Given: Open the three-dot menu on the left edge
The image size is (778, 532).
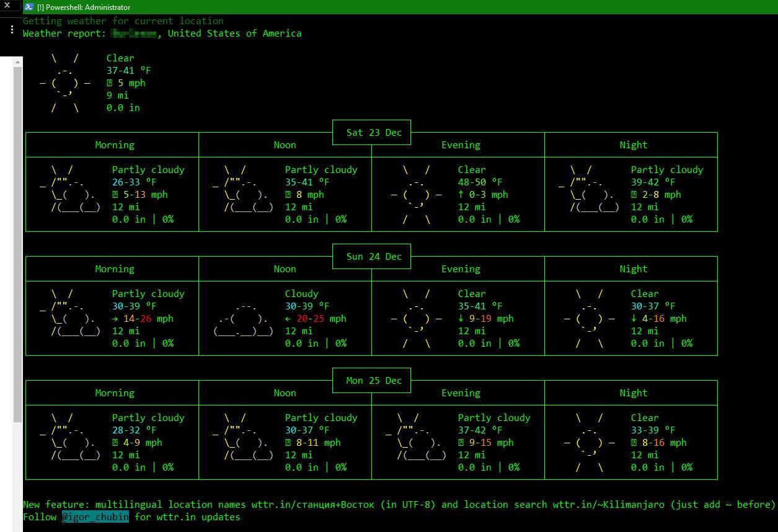Looking at the screenshot, I should tap(12, 29).
